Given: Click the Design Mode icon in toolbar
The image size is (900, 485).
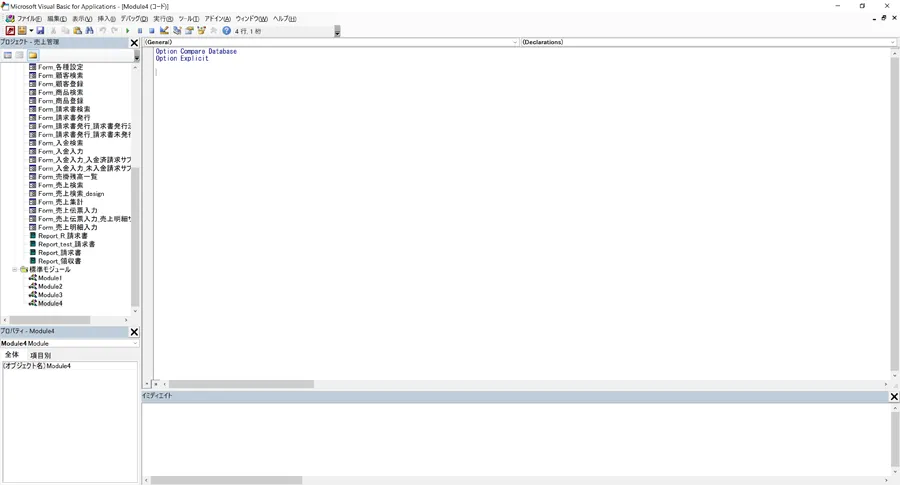Looking at the screenshot, I should [x=164, y=31].
